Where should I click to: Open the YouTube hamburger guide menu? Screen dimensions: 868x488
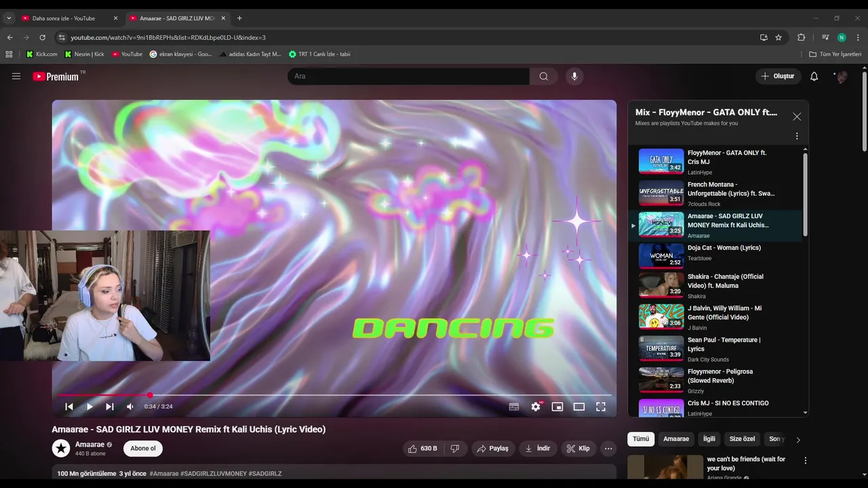pyautogui.click(x=16, y=77)
